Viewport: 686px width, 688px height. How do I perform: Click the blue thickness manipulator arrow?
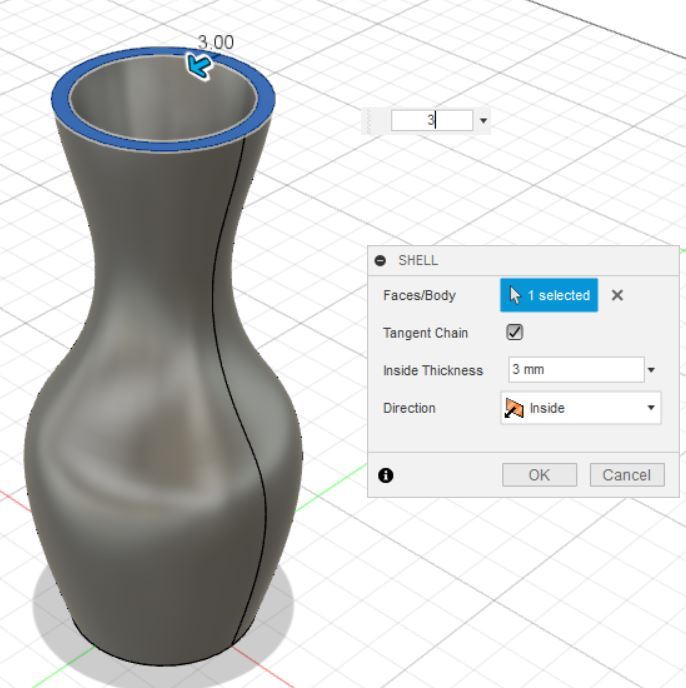(x=199, y=67)
